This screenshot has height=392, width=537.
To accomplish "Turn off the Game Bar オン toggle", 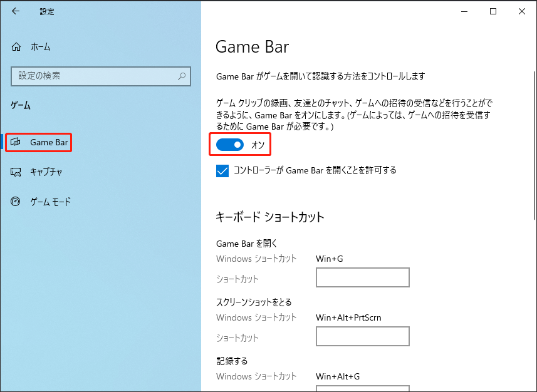I will click(x=230, y=145).
